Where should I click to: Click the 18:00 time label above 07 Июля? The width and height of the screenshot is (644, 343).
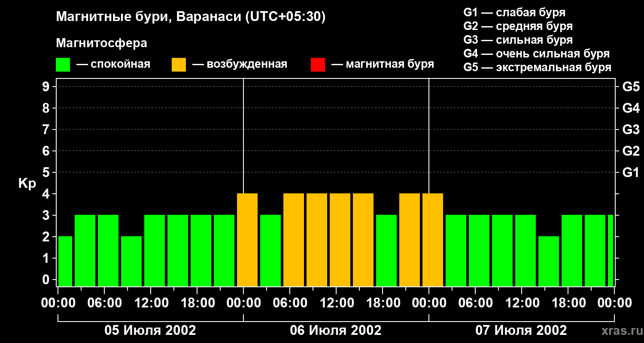click(568, 303)
